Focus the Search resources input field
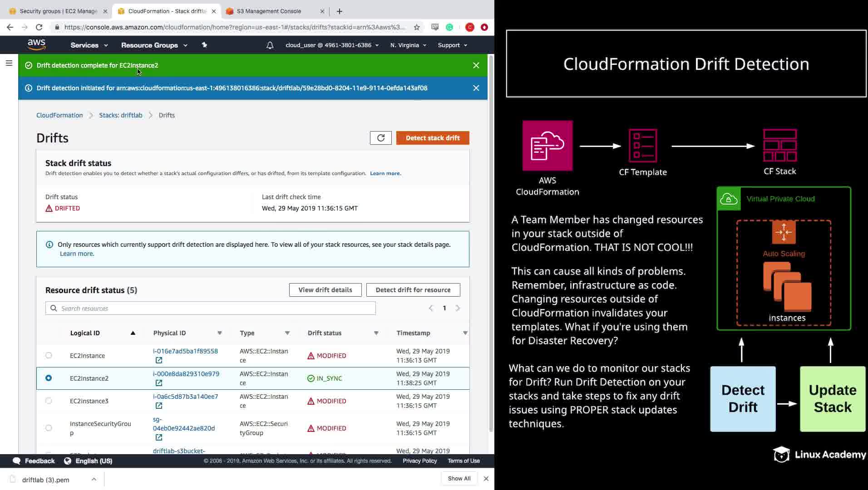 click(x=211, y=309)
